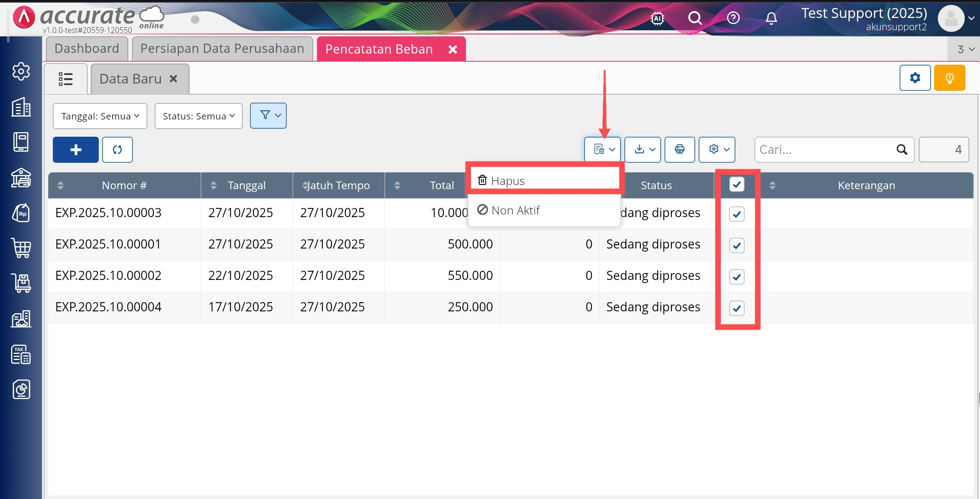Open the list view icon tab
980x499 pixels.
pyautogui.click(x=66, y=79)
